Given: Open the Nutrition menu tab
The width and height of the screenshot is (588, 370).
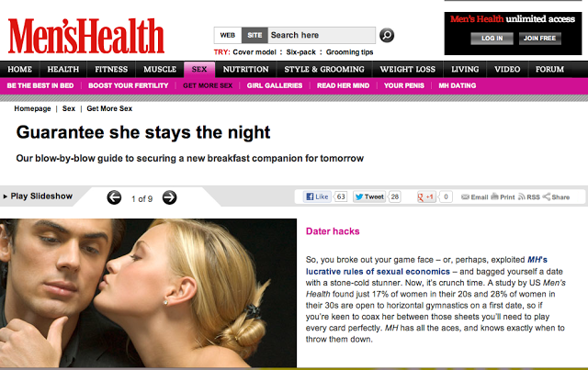Looking at the screenshot, I should click(245, 70).
